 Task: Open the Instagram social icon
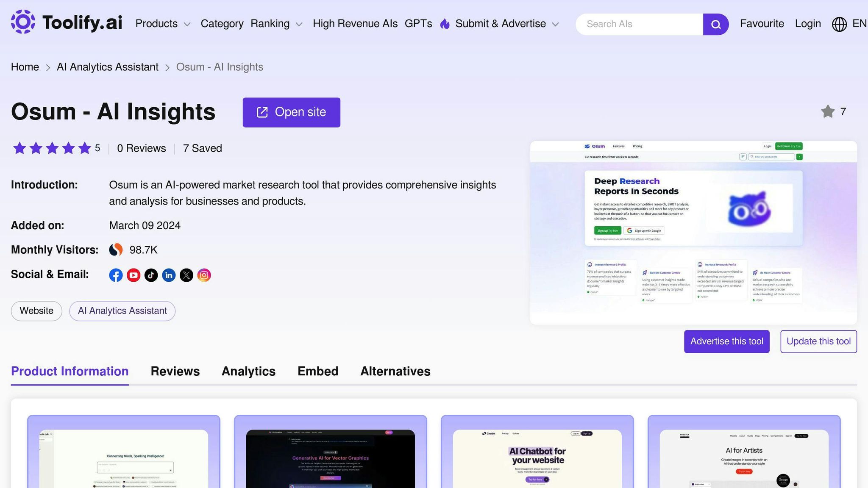click(x=204, y=275)
